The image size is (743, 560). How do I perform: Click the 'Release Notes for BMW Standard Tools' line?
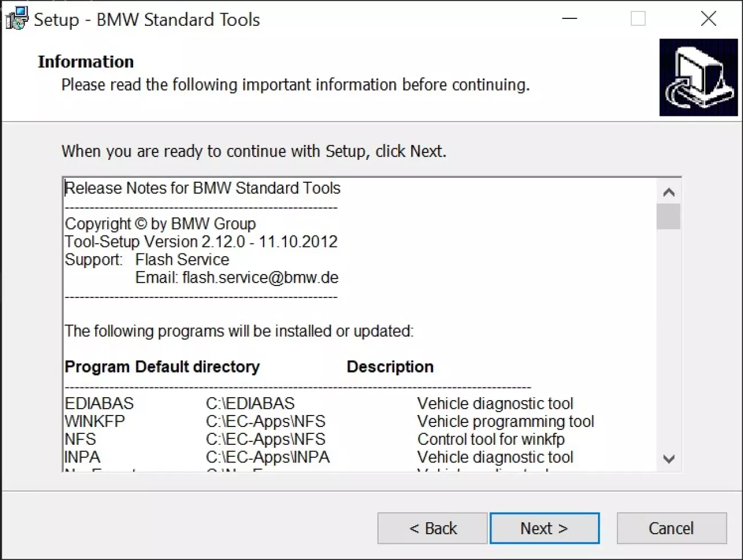202,188
